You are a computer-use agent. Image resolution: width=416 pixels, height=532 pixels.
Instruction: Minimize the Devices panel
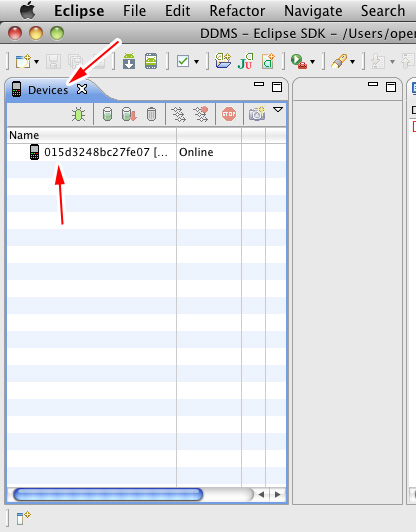(259, 84)
